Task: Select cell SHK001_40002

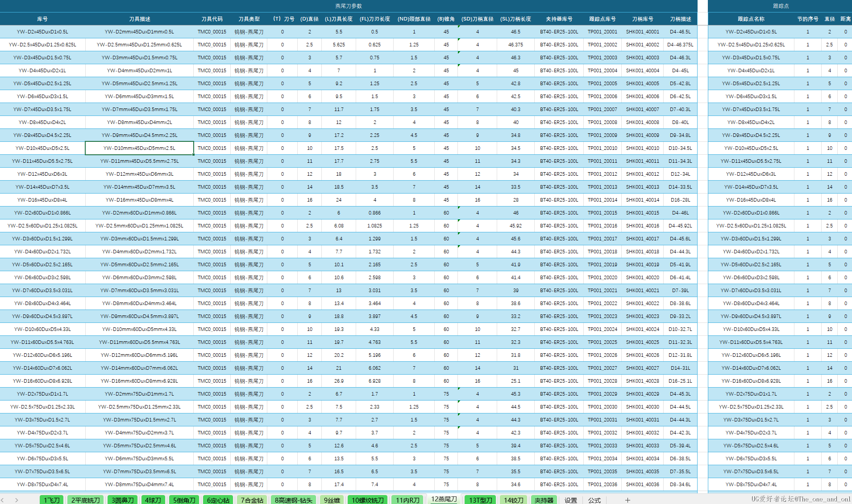Action: [643, 45]
